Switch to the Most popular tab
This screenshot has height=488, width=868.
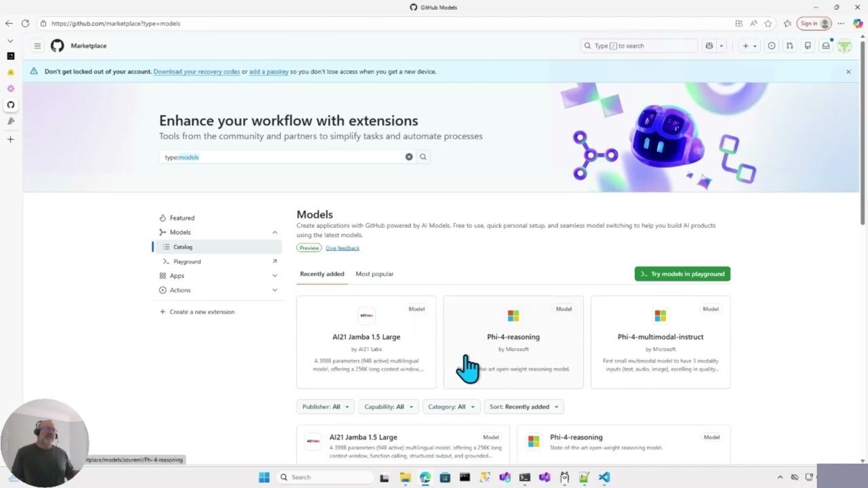(374, 274)
